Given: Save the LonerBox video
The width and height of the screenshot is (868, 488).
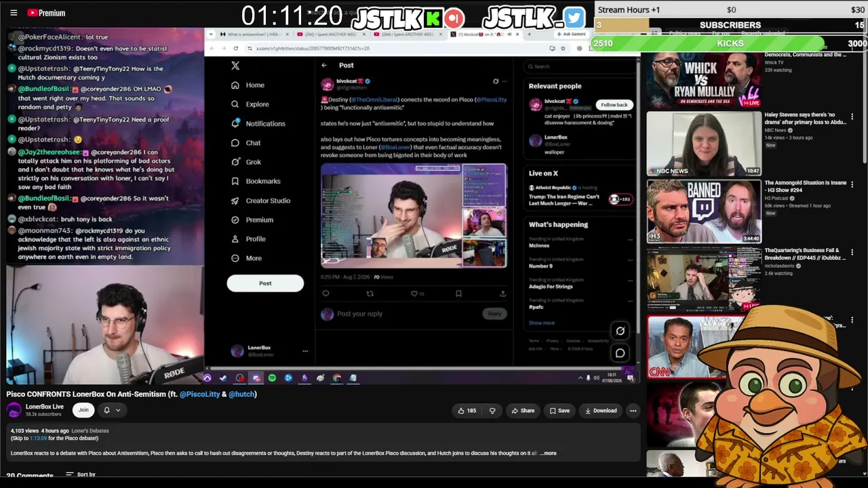Looking at the screenshot, I should point(559,411).
